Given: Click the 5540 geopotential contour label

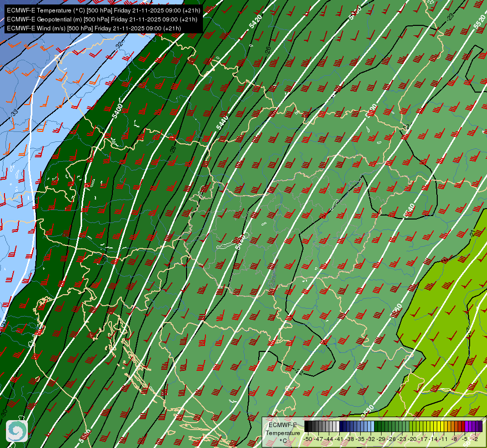Looking at the screenshot, I should click(409, 211).
